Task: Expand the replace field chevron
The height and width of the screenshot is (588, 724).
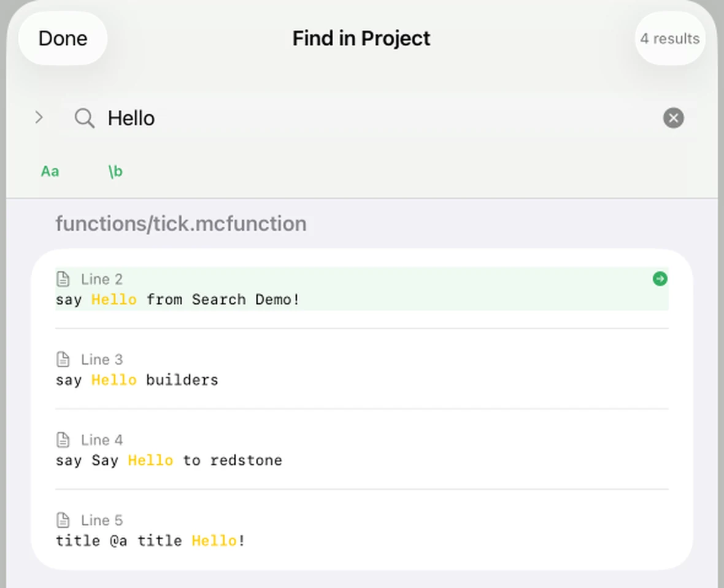Action: 39,118
